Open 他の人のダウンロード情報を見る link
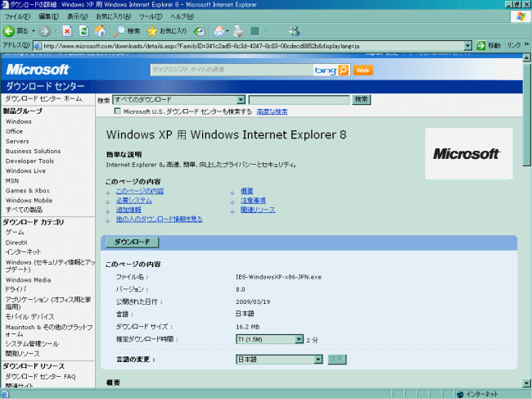 [x=159, y=220]
